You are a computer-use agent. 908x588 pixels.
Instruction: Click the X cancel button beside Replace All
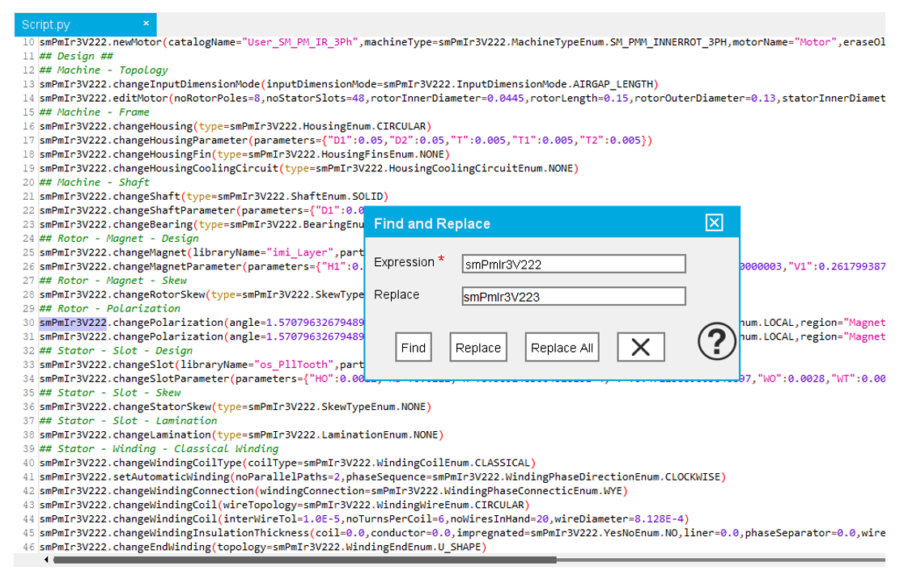pos(640,348)
